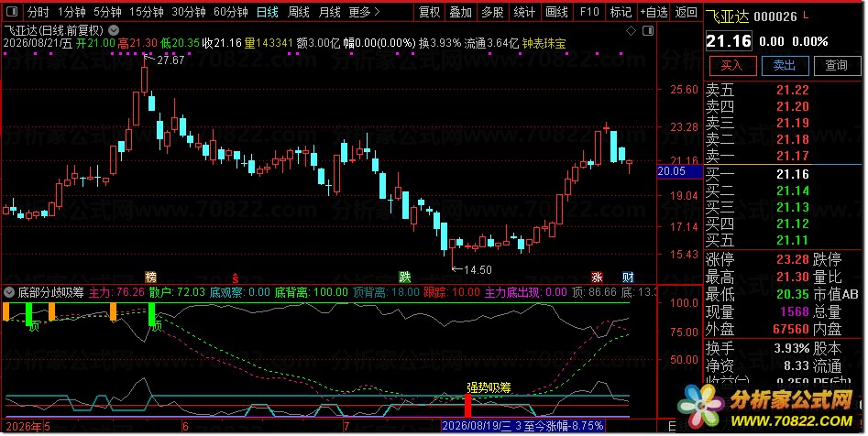868x436 pixels.
Task: Open the 复权 adjustment menu
Action: [x=429, y=12]
